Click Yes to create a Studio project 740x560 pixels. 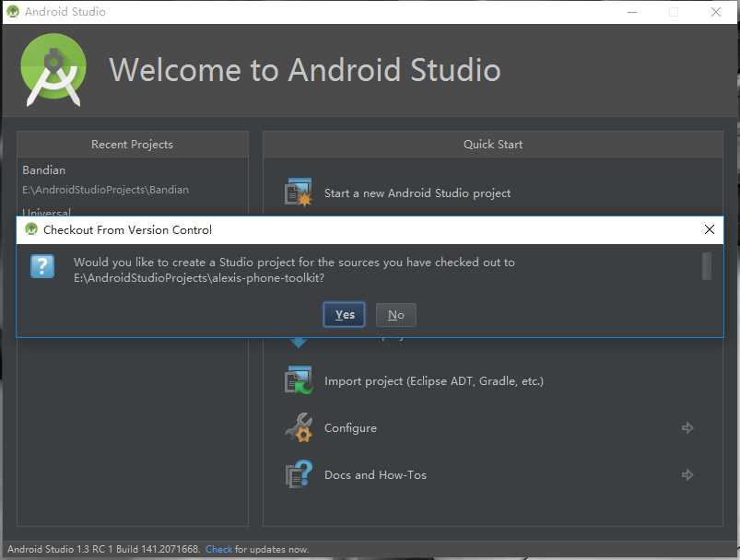click(x=344, y=315)
